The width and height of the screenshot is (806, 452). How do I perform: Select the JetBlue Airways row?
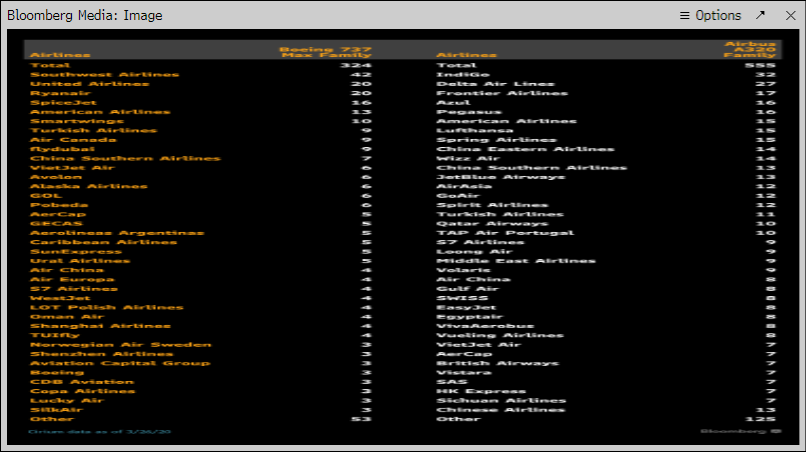606,177
